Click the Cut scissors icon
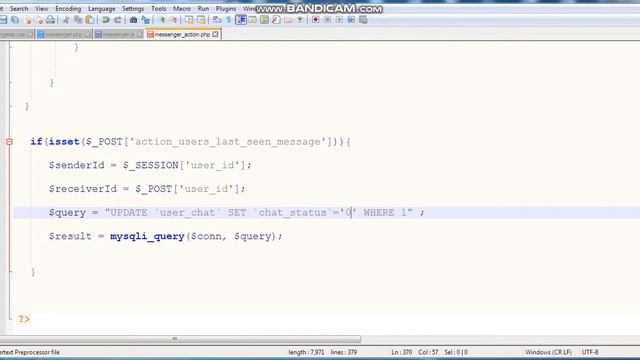Image resolution: width=640 pixels, height=360 pixels. click(x=66, y=20)
